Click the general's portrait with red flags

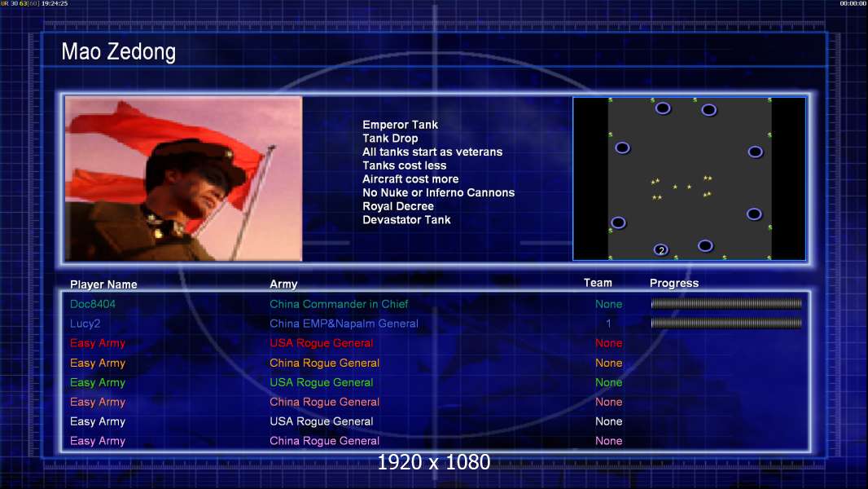pos(184,178)
